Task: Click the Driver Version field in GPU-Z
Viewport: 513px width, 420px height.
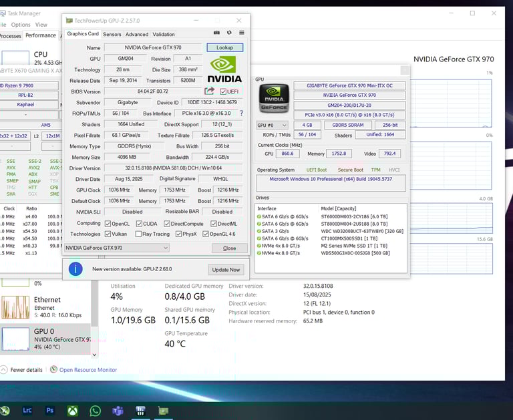Action: [x=174, y=168]
